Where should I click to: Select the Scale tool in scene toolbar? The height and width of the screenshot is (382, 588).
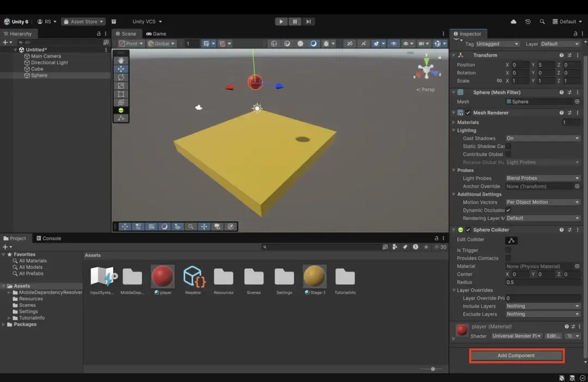[x=121, y=85]
